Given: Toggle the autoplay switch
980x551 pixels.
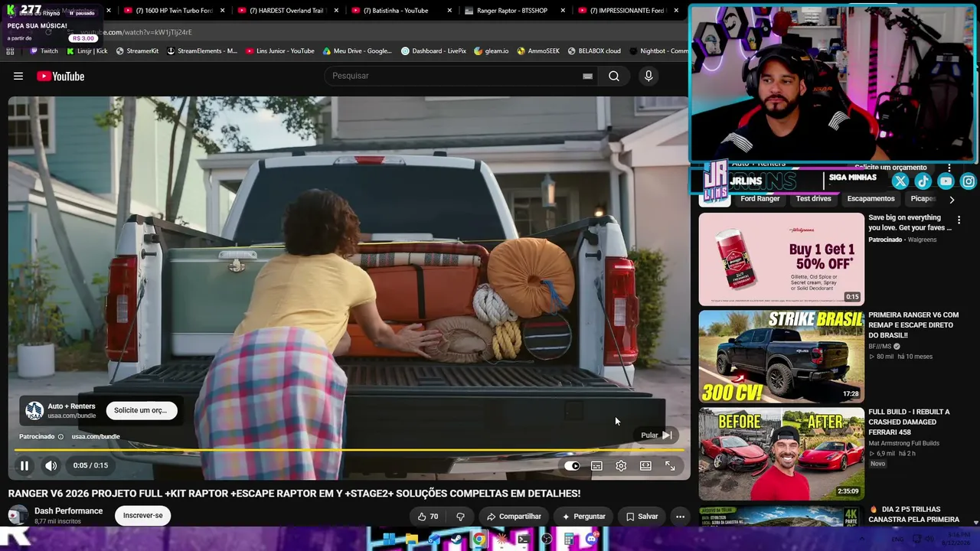Looking at the screenshot, I should click(572, 465).
